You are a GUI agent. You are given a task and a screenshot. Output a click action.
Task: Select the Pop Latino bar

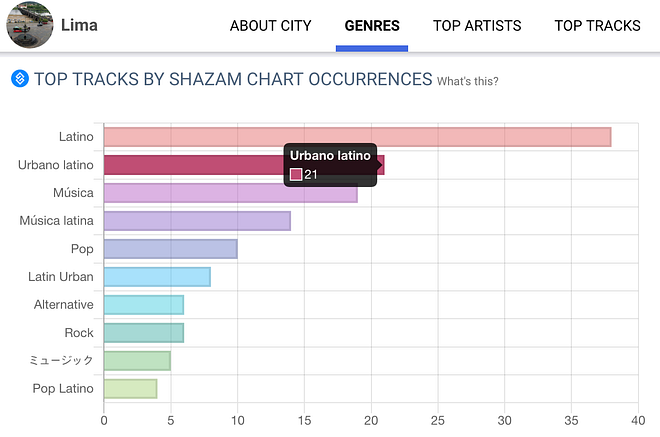[x=130, y=388]
